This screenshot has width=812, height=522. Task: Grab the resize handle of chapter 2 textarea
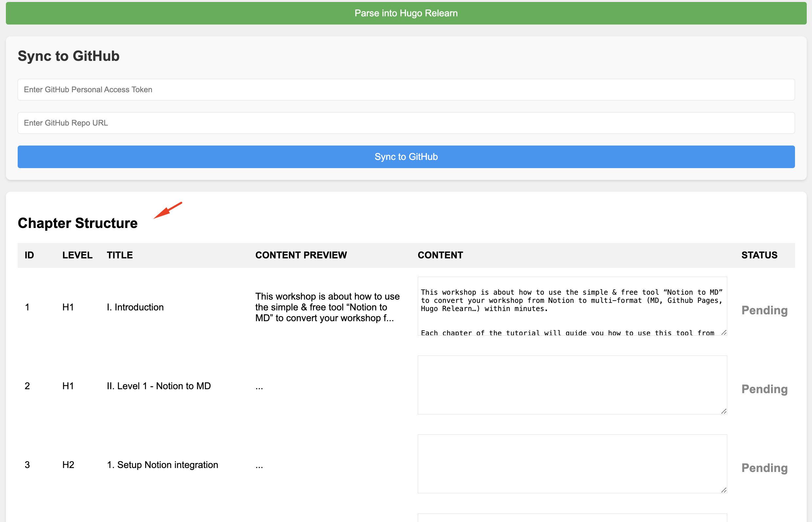click(724, 411)
